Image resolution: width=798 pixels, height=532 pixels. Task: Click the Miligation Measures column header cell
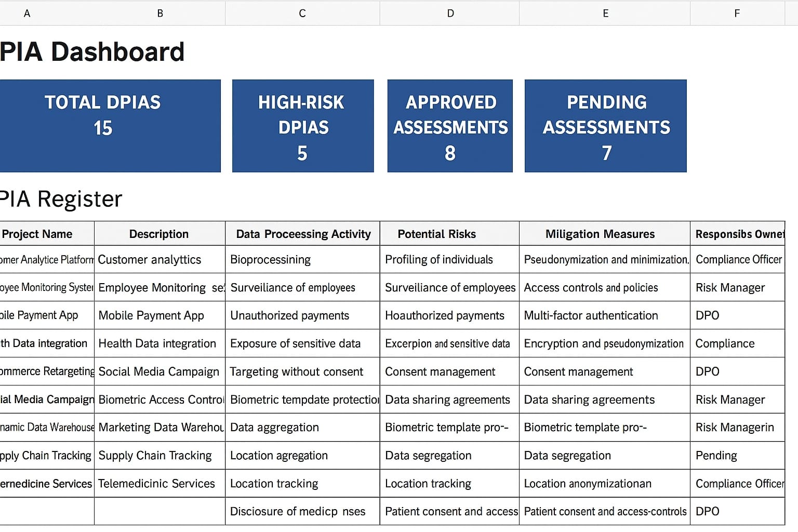(604, 234)
